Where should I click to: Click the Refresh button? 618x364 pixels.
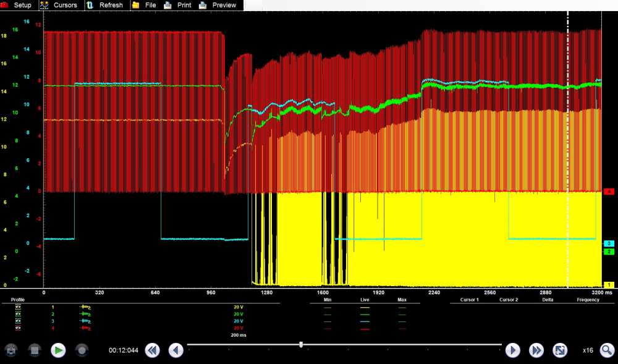104,5
